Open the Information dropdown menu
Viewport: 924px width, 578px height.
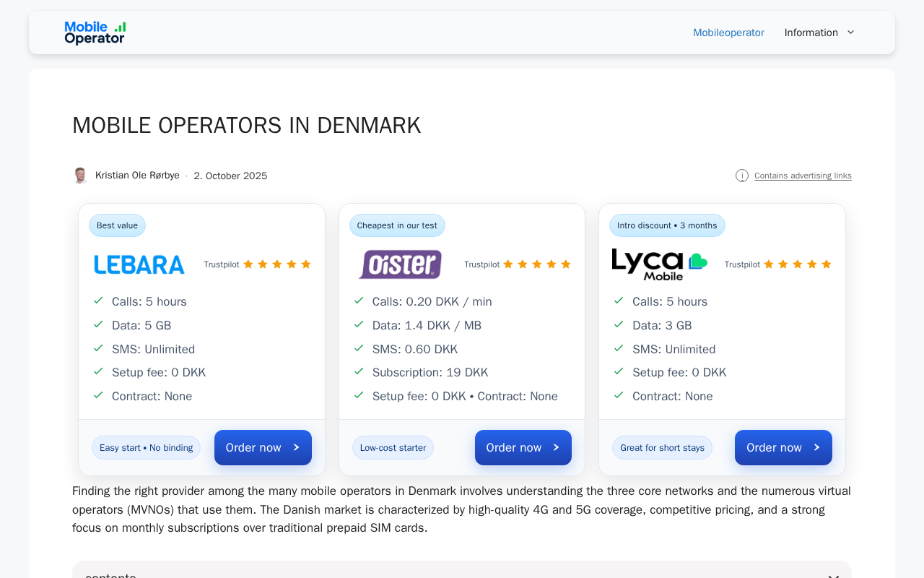819,33
